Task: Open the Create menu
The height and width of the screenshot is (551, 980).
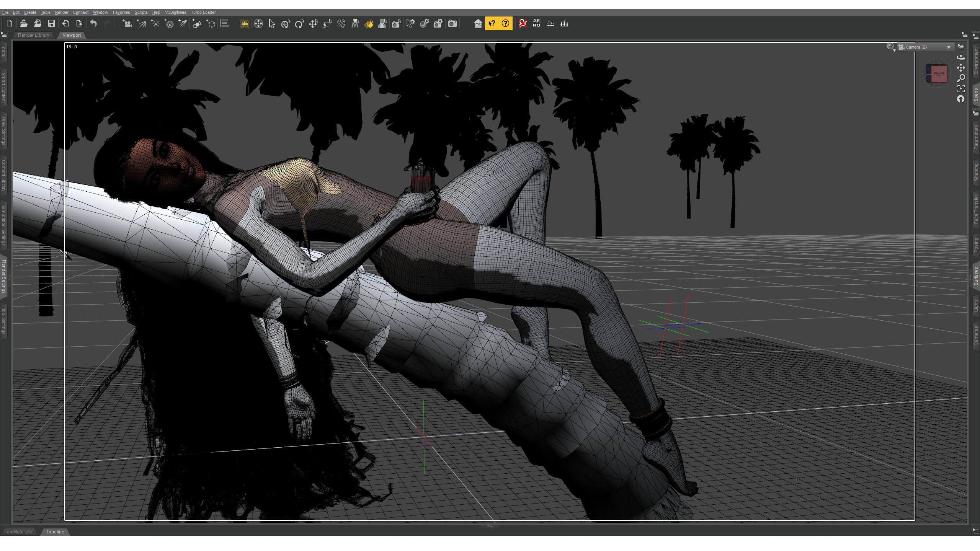Action: coord(30,12)
